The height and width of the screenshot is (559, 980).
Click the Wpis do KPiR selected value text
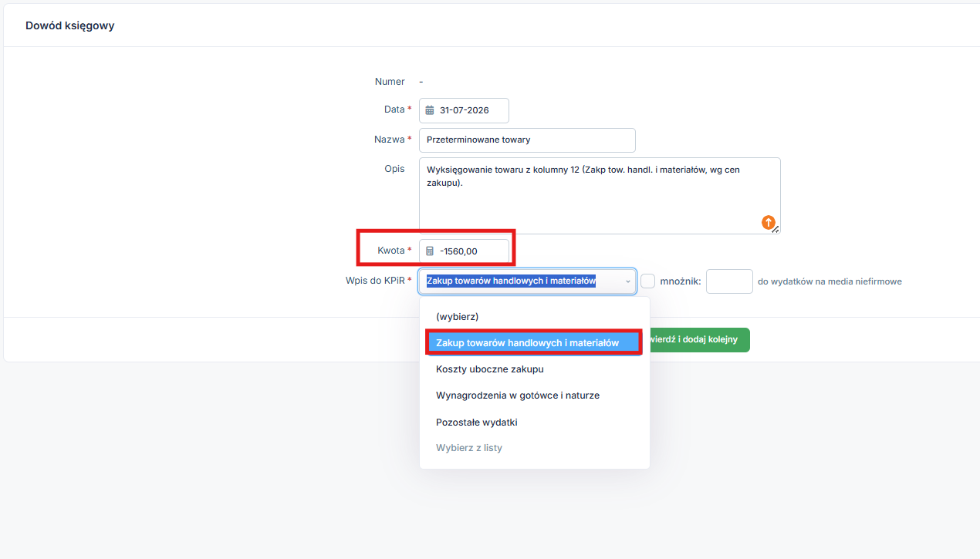[511, 281]
